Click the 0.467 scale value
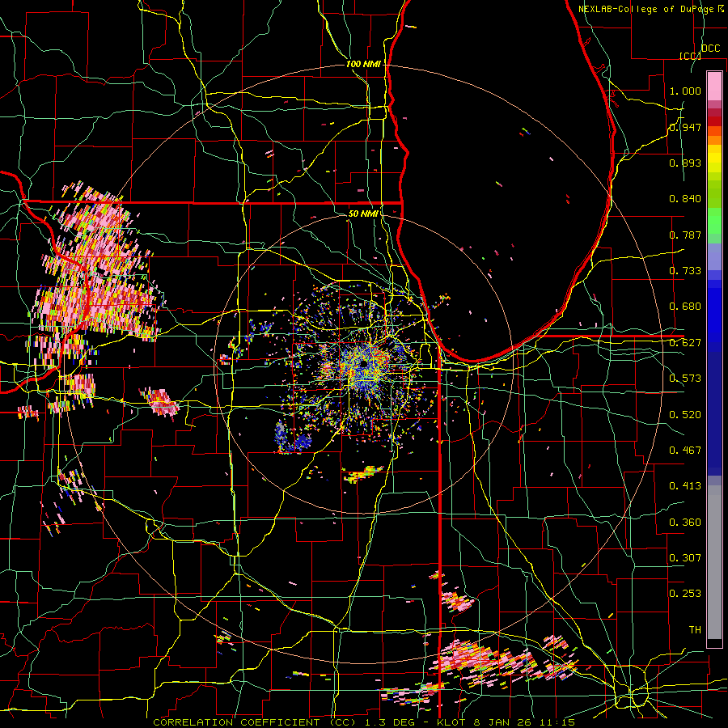 pyautogui.click(x=685, y=451)
